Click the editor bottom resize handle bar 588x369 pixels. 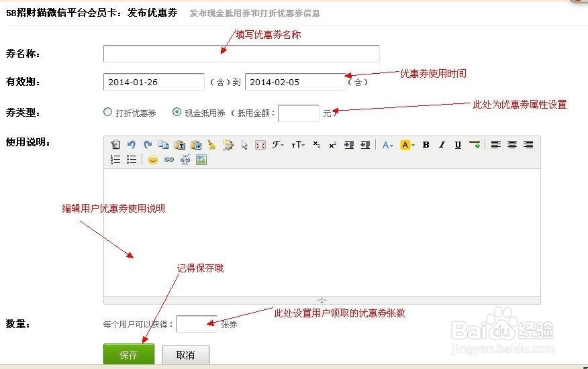point(322,300)
